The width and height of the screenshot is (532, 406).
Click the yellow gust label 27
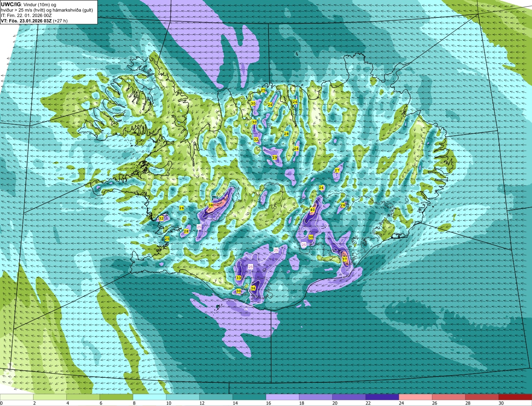coord(337,170)
